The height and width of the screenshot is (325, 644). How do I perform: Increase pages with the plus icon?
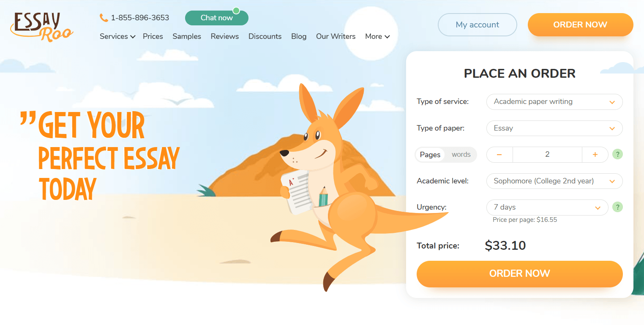(595, 155)
